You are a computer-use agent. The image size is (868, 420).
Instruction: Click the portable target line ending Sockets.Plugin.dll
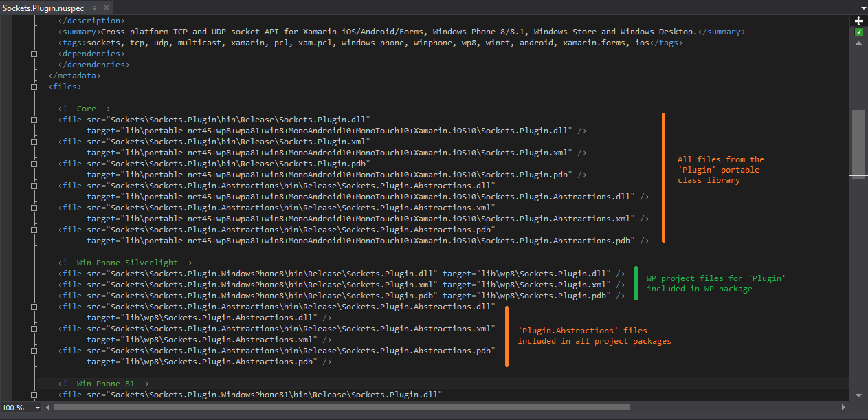[337, 131]
